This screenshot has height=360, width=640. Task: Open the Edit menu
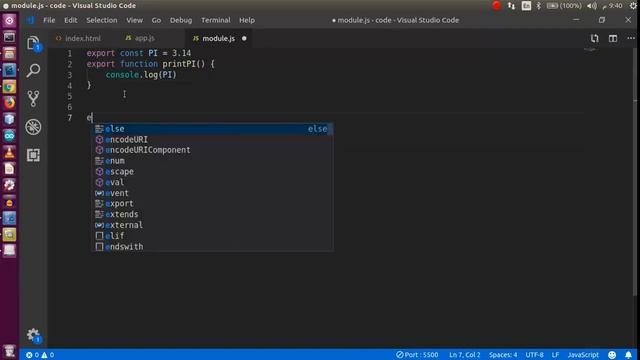point(70,20)
